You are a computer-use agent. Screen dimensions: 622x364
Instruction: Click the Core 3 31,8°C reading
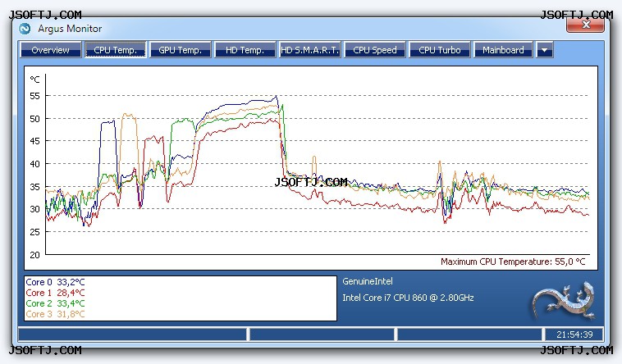click(55, 314)
